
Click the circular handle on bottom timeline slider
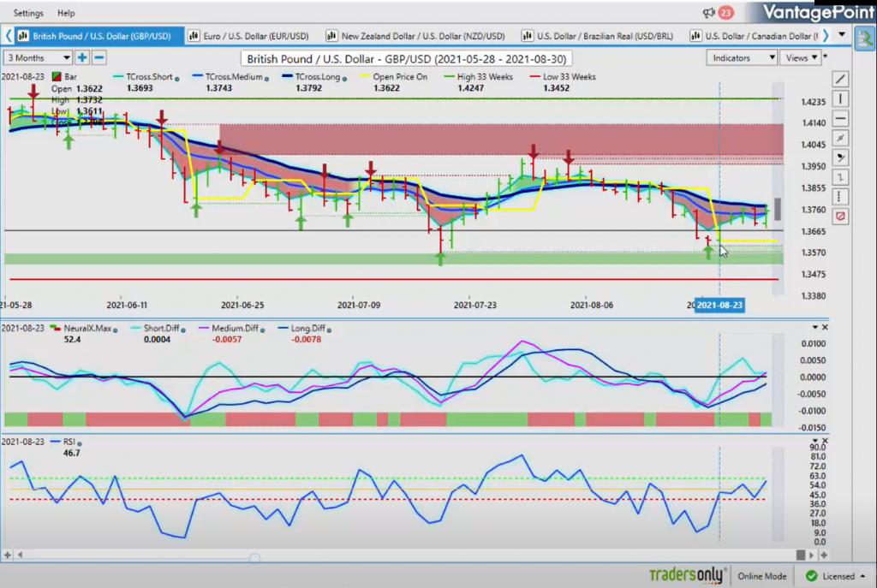[x=254, y=558]
